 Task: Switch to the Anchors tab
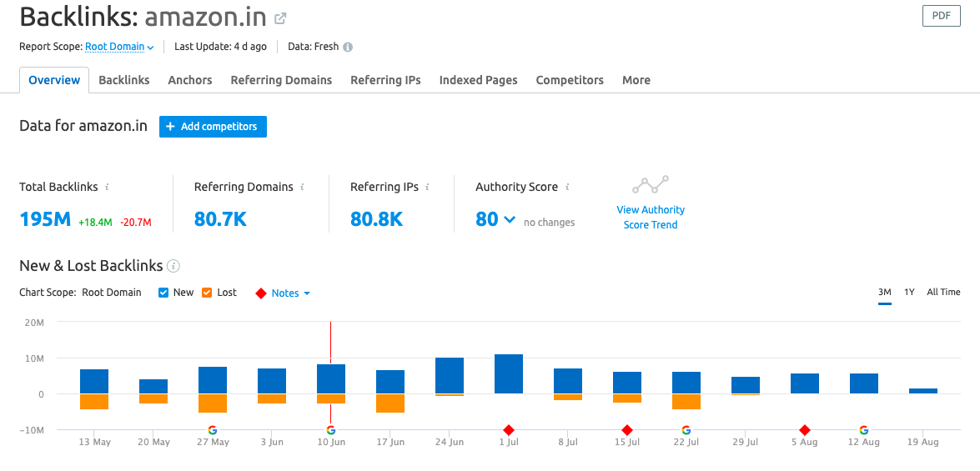click(x=190, y=80)
